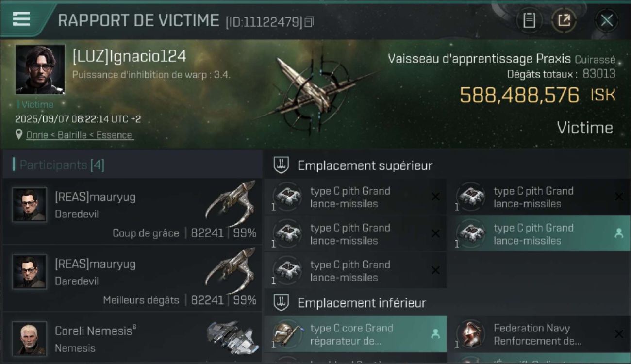
Task: Click the Emplacement inférieur header icon
Action: [x=281, y=302]
